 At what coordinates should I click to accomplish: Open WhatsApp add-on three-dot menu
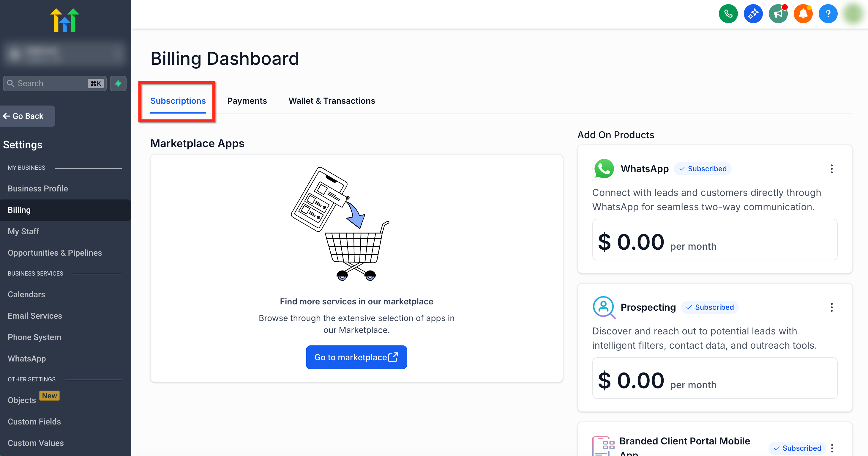coord(831,169)
